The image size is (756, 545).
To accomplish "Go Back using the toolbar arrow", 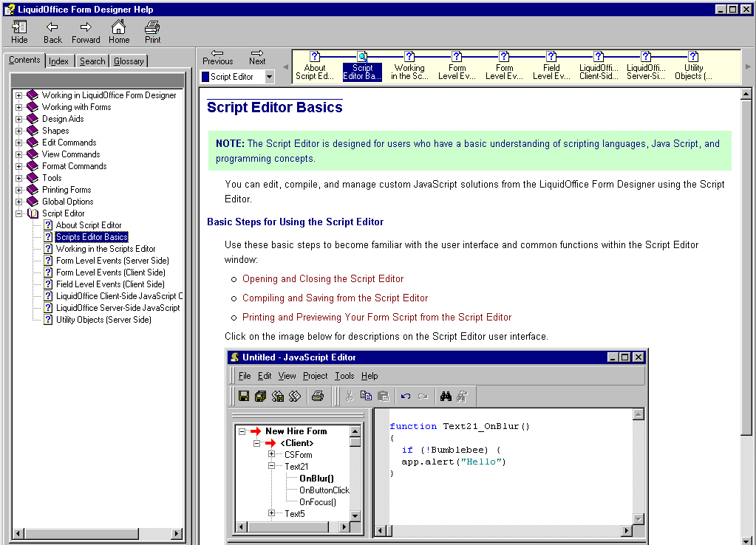I will tap(52, 32).
